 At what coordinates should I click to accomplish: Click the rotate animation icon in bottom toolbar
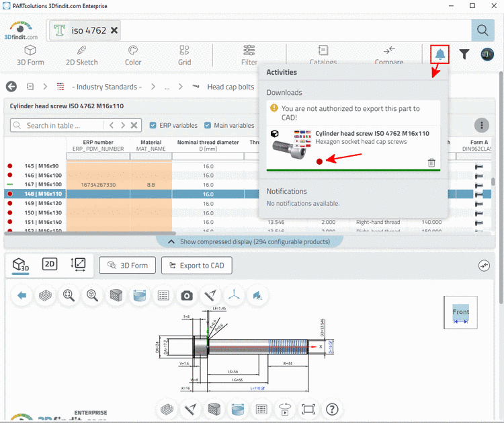click(285, 409)
